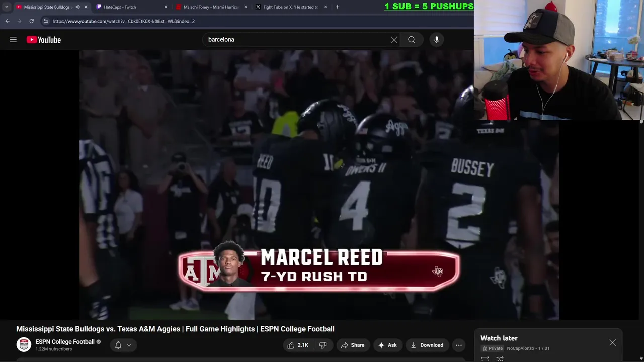This screenshot has height=362, width=644.
Task: Go forward in browser history
Action: point(19,21)
